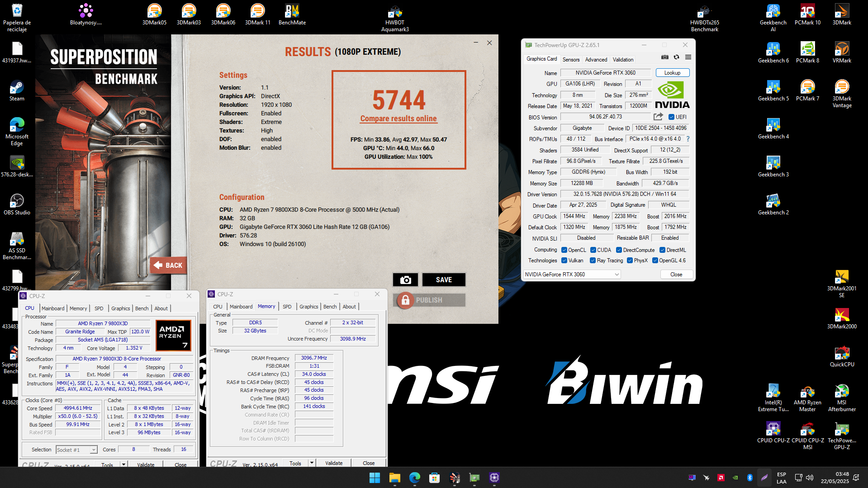
Task: Click the DRAM Frequency value field
Action: pyautogui.click(x=314, y=358)
